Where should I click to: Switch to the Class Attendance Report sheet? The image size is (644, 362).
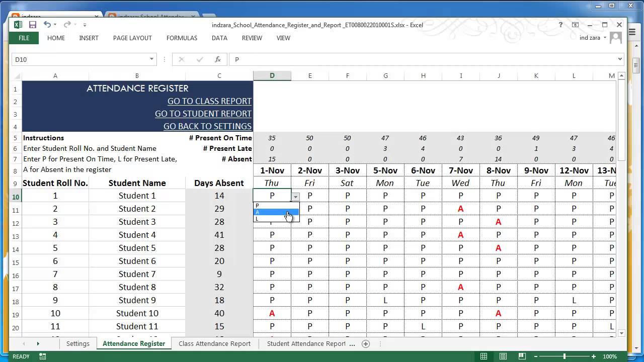[x=214, y=344]
